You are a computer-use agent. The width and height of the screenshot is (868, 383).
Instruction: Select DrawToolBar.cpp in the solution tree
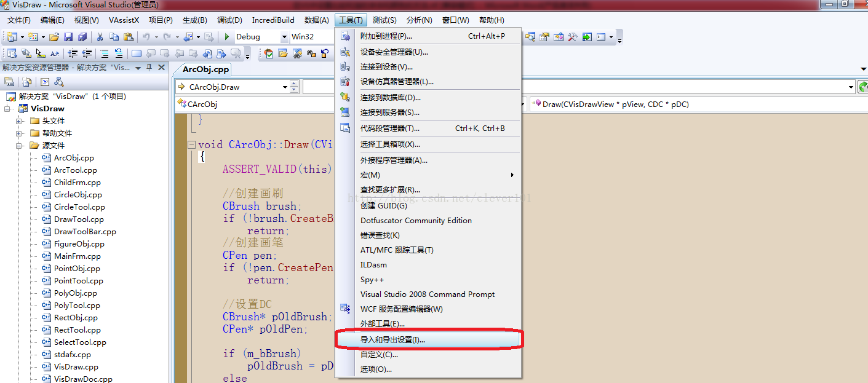tap(85, 232)
